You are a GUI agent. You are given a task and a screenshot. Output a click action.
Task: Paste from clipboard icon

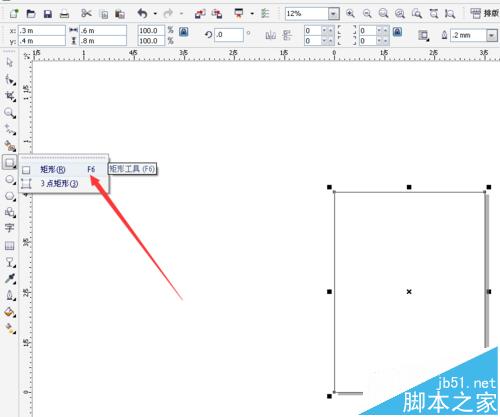120,14
